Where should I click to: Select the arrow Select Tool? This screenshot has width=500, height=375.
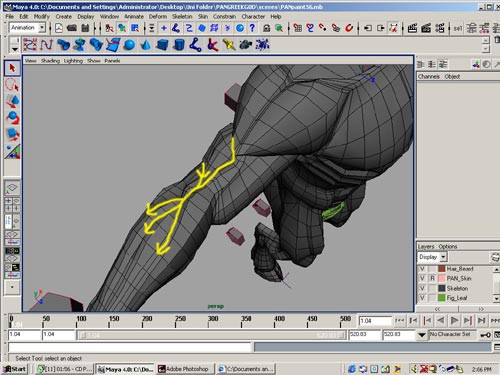(x=12, y=68)
